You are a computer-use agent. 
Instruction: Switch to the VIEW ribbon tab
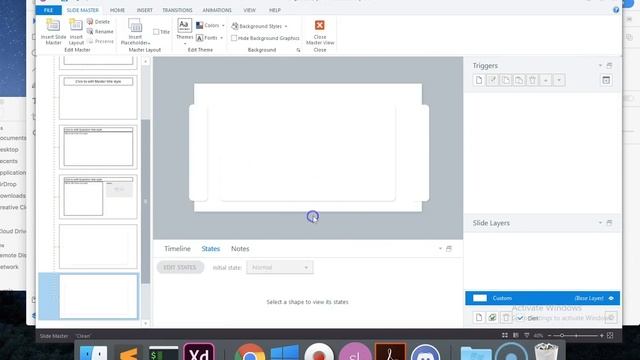[x=249, y=10]
